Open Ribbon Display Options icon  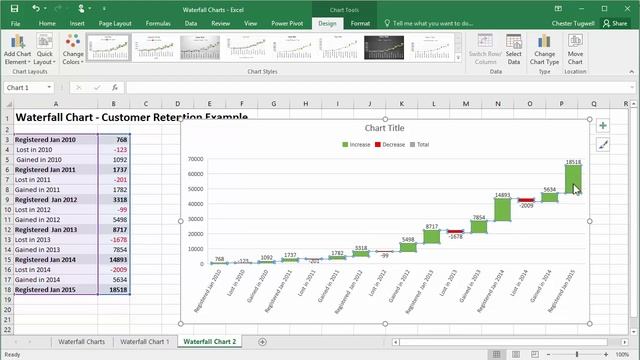558,9
